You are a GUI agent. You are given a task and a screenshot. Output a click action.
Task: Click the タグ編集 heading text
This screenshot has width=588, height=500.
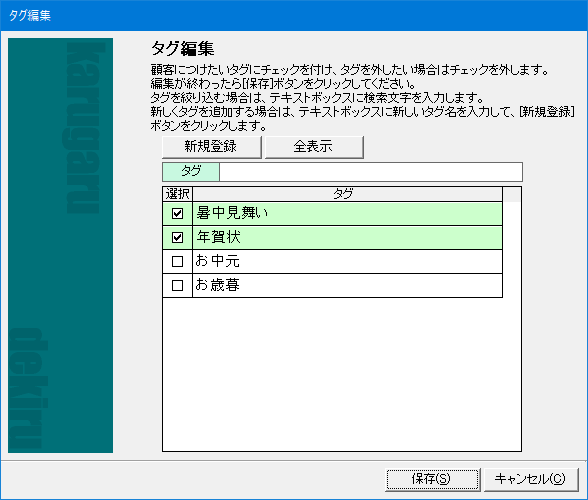(182, 49)
